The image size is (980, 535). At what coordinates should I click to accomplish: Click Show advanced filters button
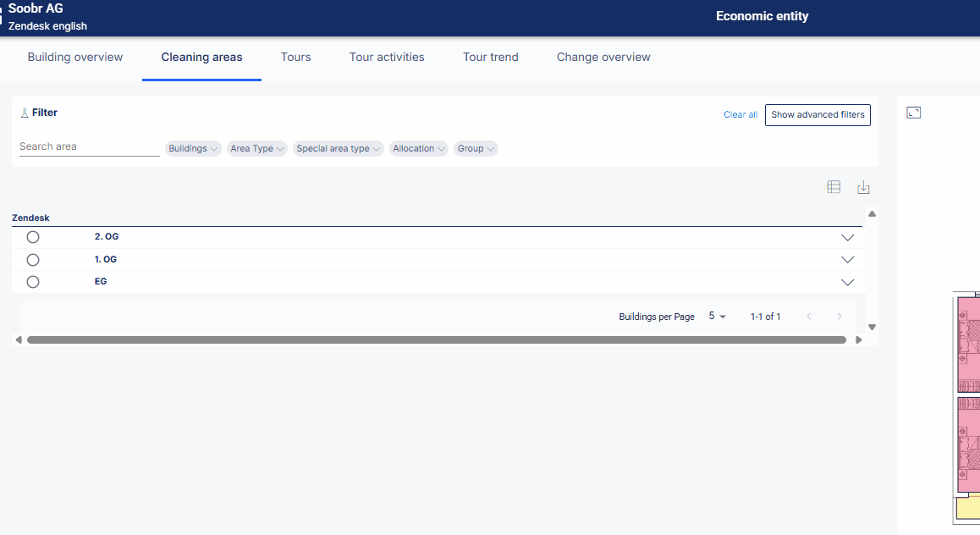[818, 115]
